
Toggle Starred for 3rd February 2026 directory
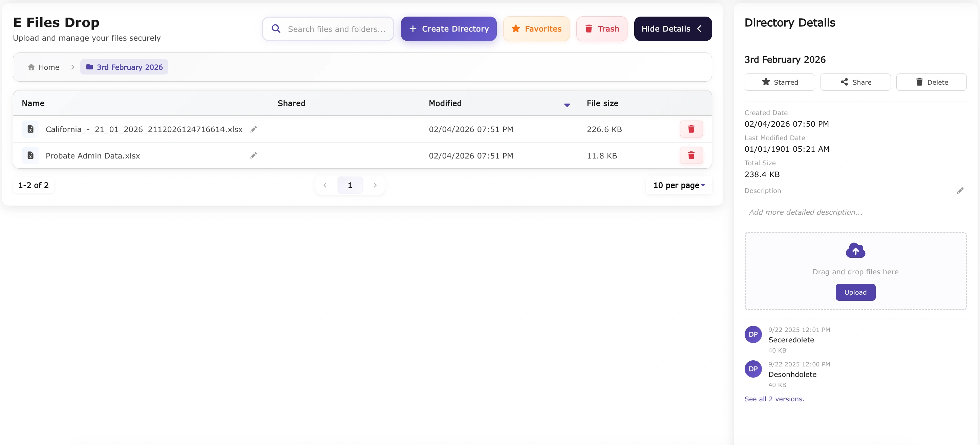click(779, 82)
